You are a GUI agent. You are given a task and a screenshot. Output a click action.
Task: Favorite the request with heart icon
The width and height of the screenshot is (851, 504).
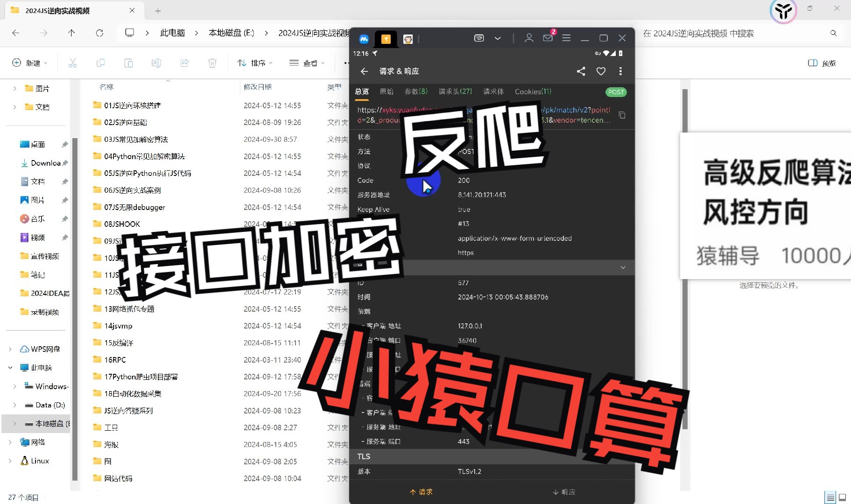click(x=601, y=71)
